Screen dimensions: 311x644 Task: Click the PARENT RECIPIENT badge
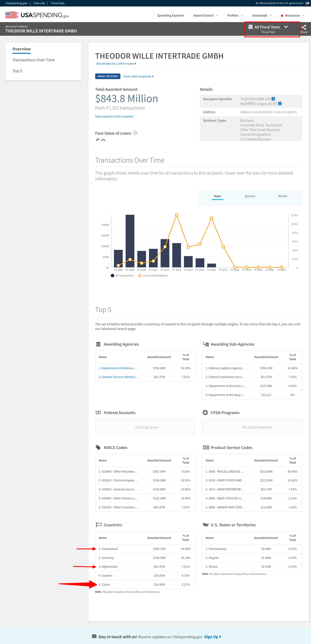pos(108,76)
